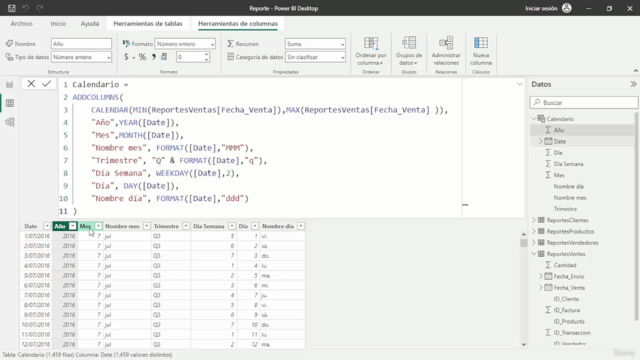This screenshot has width=640, height=360.
Task: Commit formula with the checkmark icon
Action: point(47,84)
